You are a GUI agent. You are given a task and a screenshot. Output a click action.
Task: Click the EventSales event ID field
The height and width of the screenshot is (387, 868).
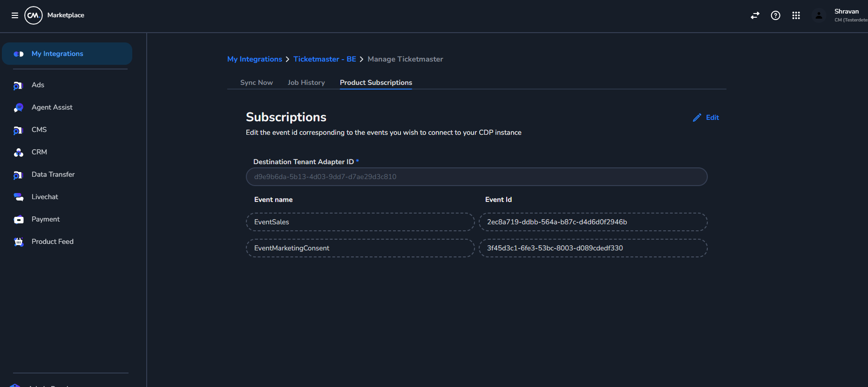click(x=593, y=222)
